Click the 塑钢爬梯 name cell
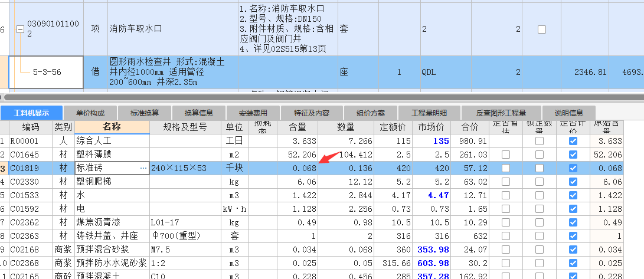 click(x=112, y=181)
